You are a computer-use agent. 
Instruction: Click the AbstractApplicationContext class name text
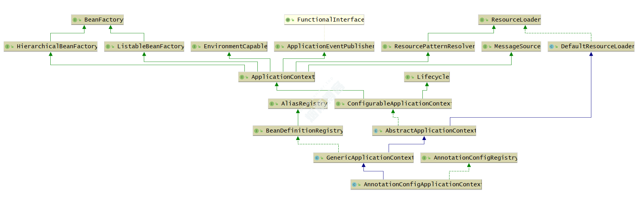coord(430,131)
